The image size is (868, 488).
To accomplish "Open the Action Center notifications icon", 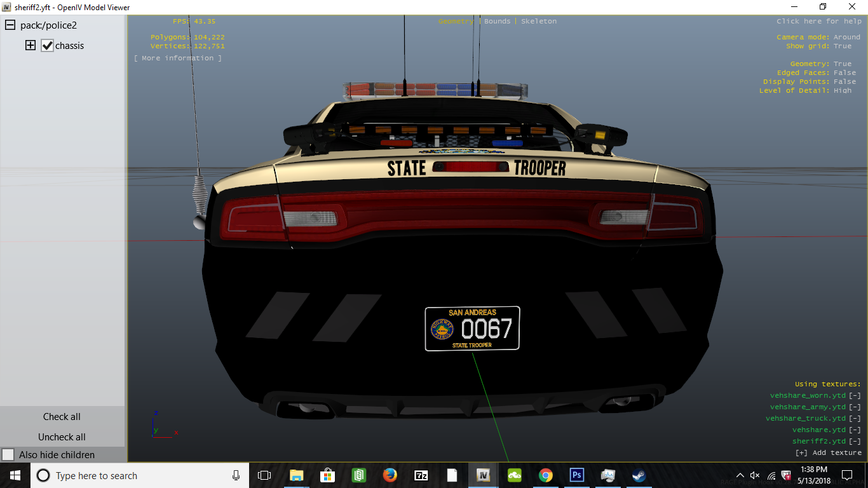I will pos(846,475).
